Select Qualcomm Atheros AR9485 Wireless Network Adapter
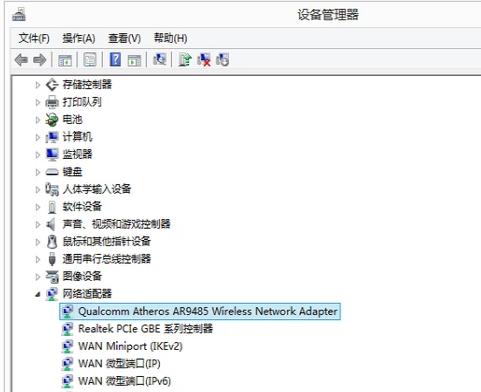 point(200,311)
